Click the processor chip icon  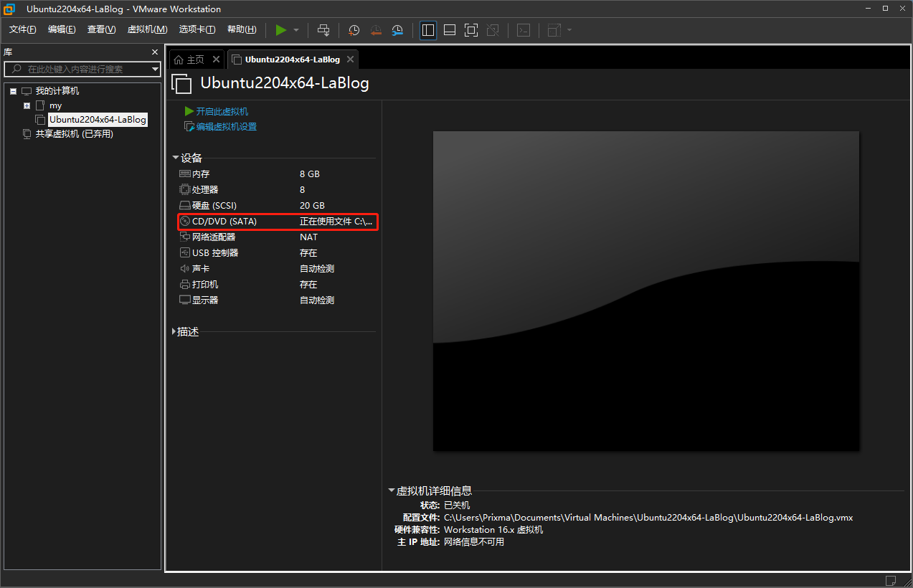click(x=184, y=190)
